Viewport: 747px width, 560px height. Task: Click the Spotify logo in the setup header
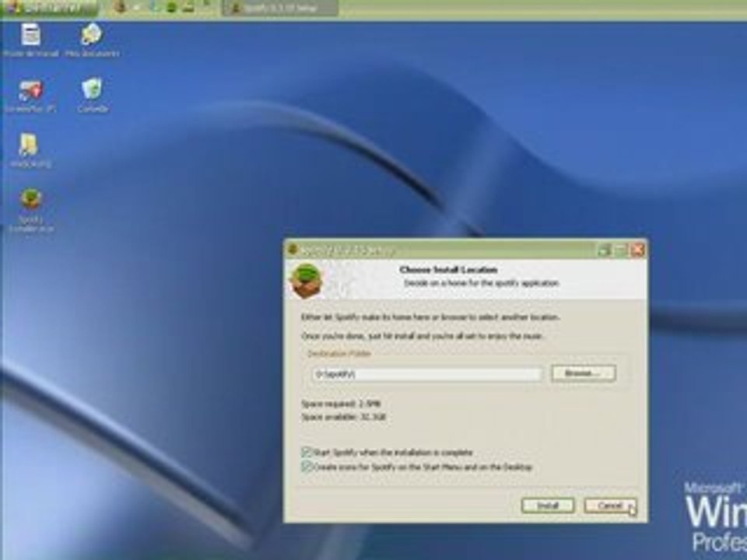[x=307, y=281]
